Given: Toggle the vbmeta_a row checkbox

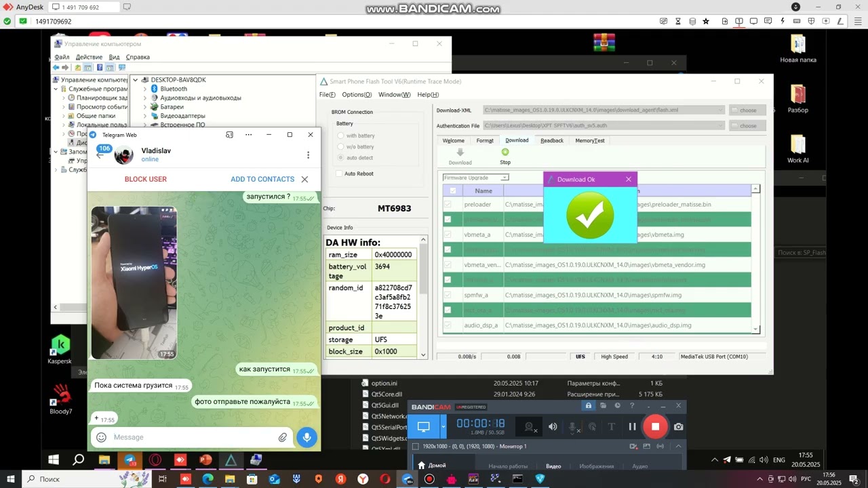Looking at the screenshot, I should pyautogui.click(x=448, y=235).
